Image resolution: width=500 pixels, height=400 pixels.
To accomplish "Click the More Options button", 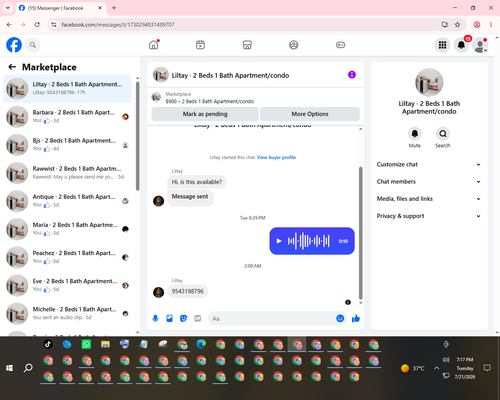I will (x=310, y=114).
